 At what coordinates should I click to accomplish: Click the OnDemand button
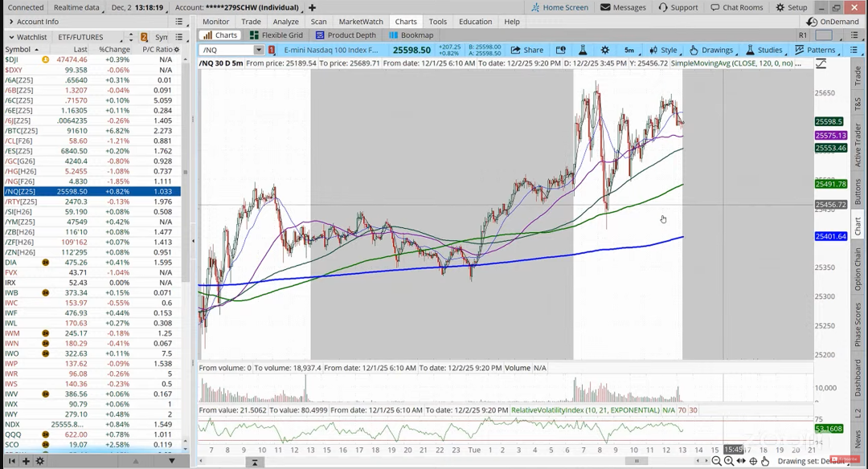click(x=833, y=22)
